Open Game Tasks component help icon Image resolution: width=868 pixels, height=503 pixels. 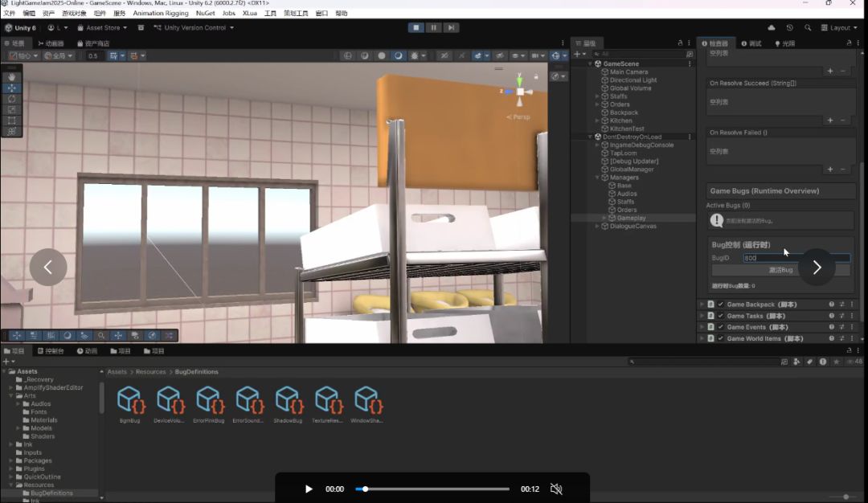tap(832, 316)
